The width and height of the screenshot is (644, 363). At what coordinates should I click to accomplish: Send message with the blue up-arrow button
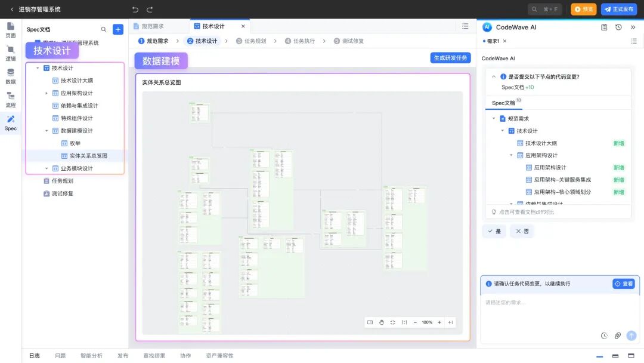point(631,336)
